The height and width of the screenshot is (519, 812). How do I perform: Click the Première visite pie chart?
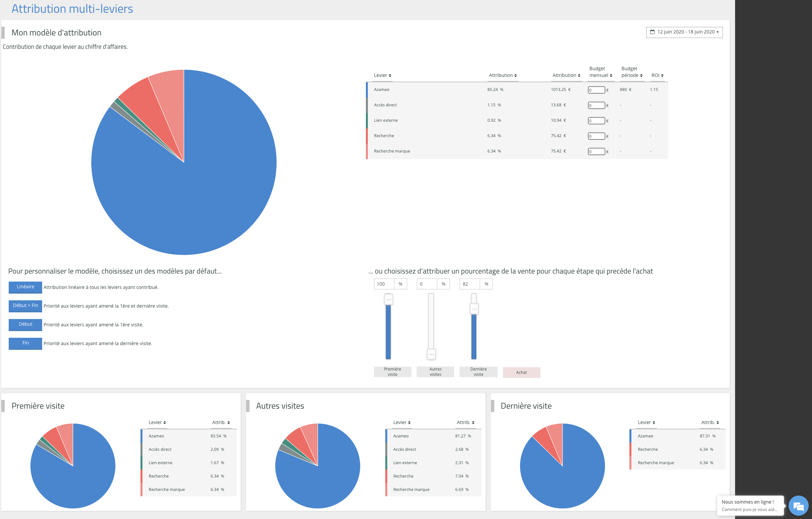coord(73,466)
